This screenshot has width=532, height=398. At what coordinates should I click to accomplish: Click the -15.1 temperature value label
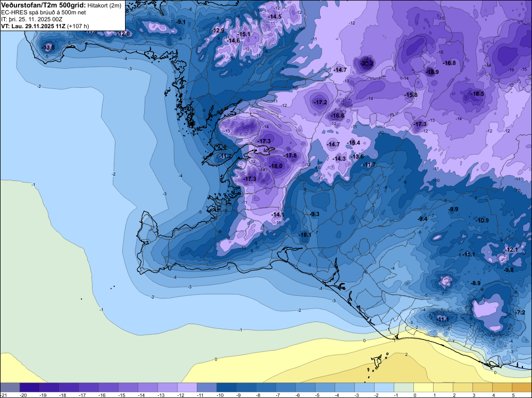(x=244, y=34)
